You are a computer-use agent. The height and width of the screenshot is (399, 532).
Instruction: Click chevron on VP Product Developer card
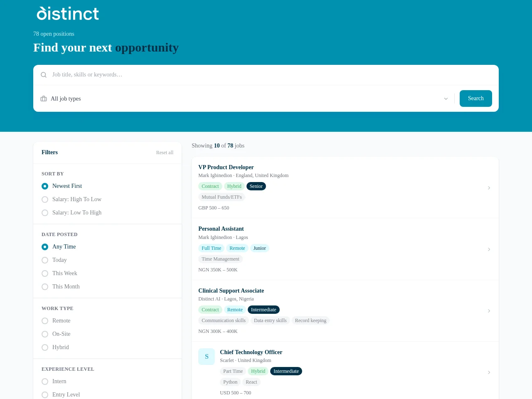[x=489, y=188]
